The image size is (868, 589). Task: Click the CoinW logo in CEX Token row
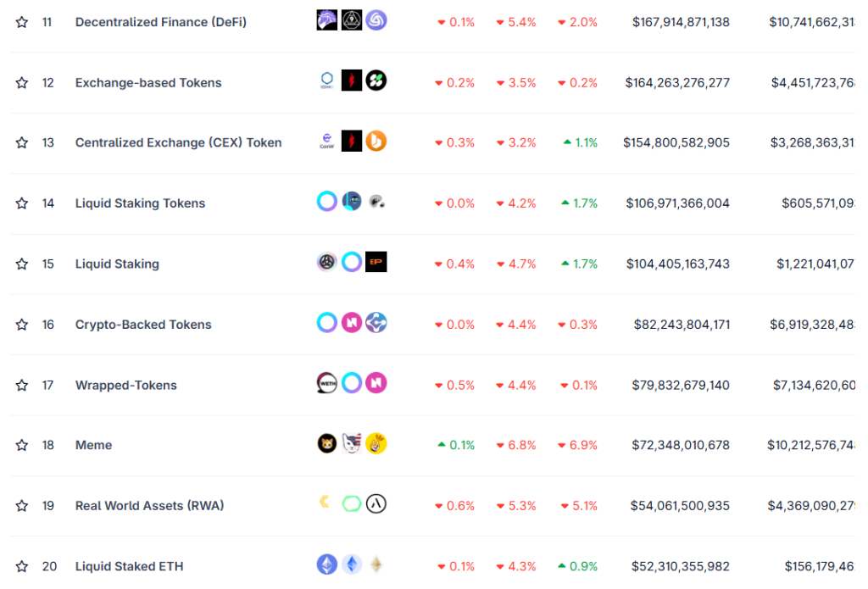tap(327, 142)
